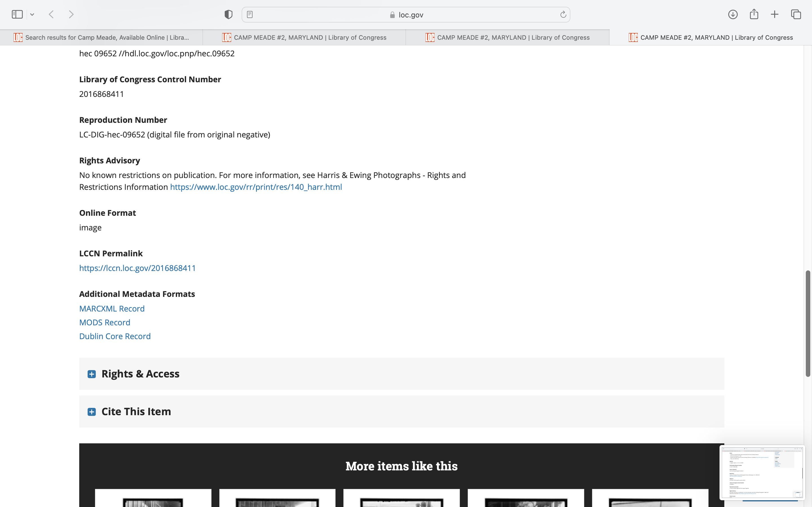Go back using the back arrow

coord(51,14)
